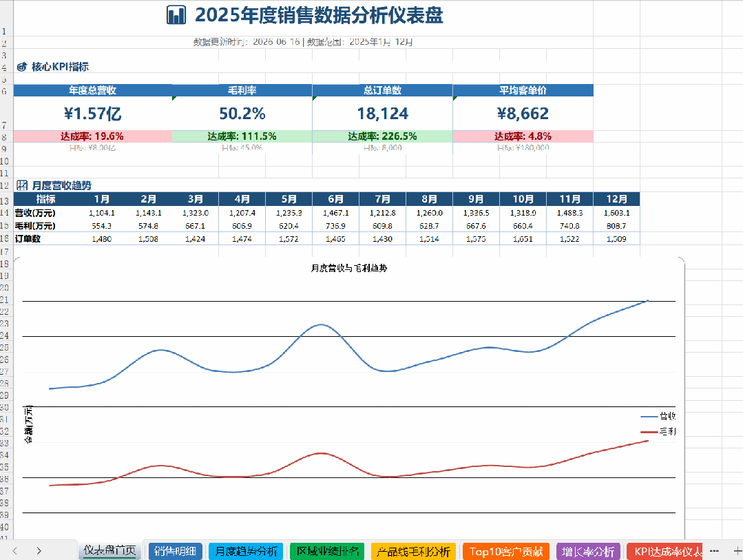The image size is (743, 560).
Task: Switch to the 月度趋势分析 sheet tab
Action: click(x=246, y=552)
